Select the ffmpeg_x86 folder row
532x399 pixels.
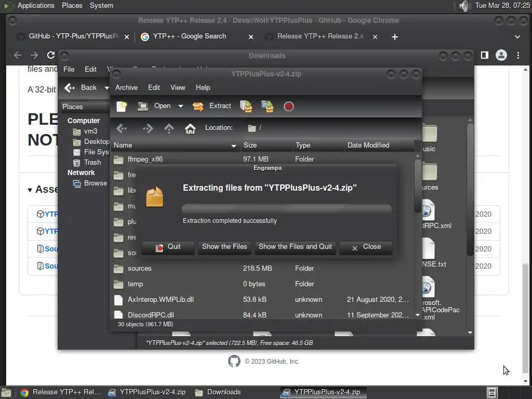263,159
